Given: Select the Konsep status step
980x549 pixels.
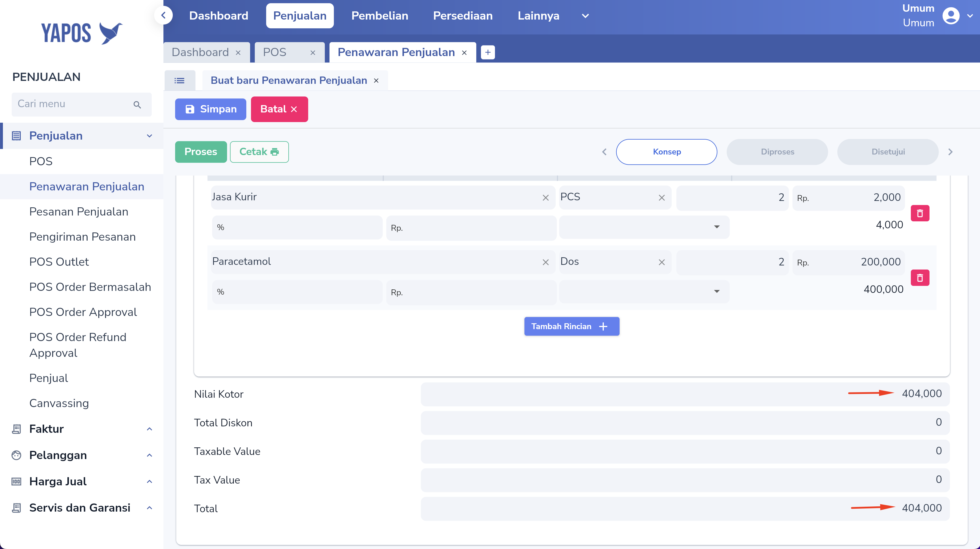Looking at the screenshot, I should pyautogui.click(x=667, y=152).
